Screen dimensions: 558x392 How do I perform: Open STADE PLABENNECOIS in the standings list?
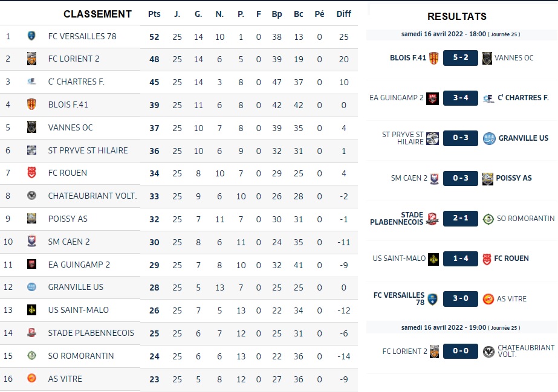coord(91,333)
